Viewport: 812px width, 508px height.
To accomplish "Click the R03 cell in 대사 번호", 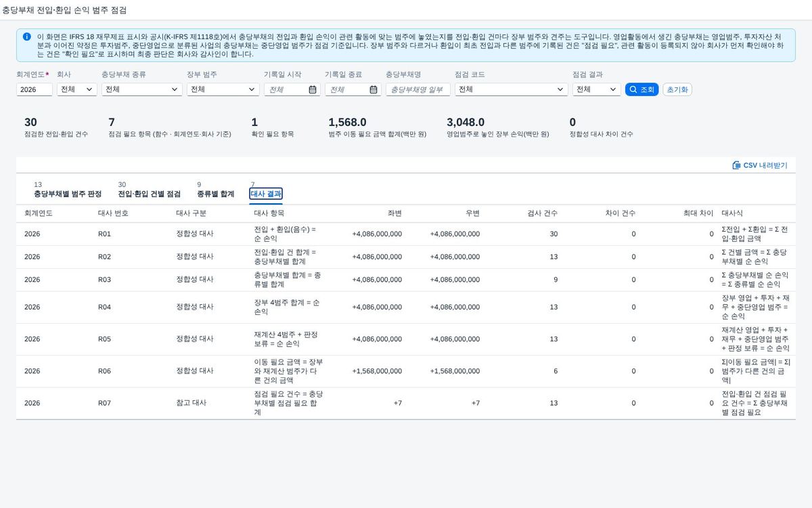I will click(x=104, y=280).
